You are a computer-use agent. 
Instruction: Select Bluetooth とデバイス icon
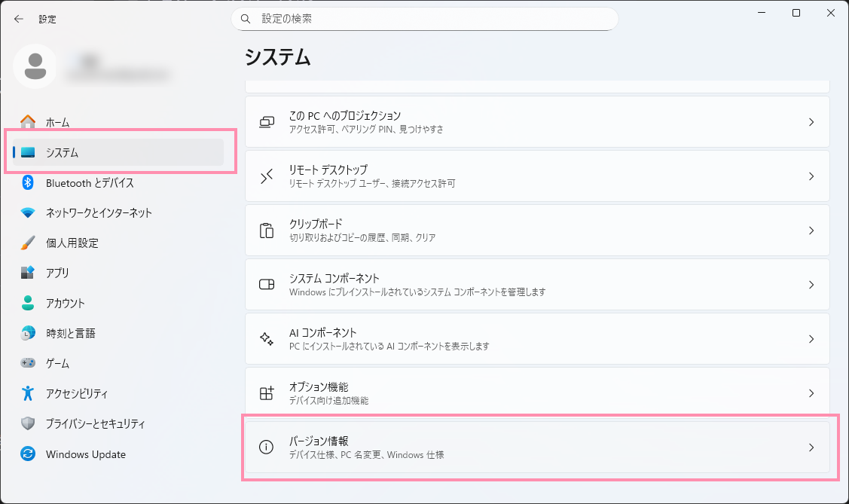coord(28,182)
